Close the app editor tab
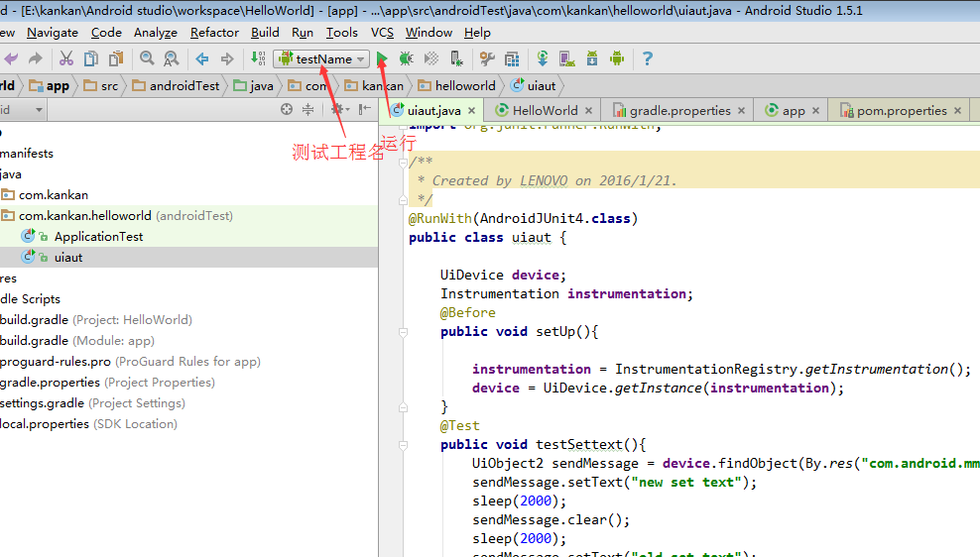980x557 pixels. click(815, 111)
